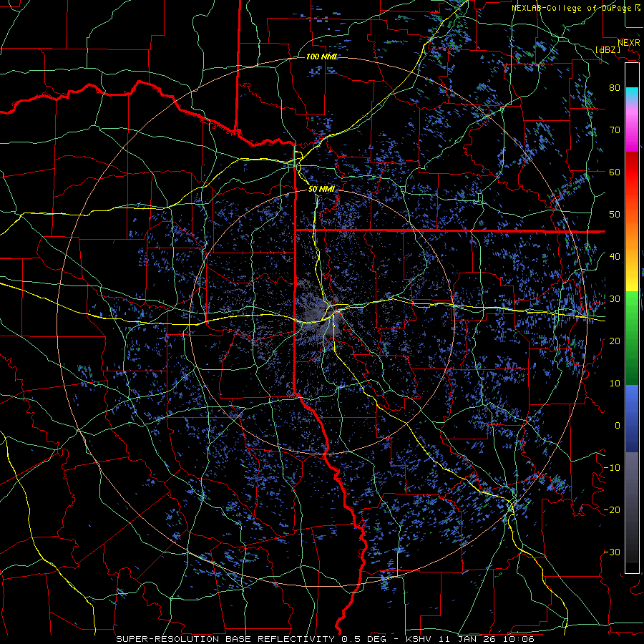Viewport: 644px width, 644px height.
Task: Click the 50 NMI range ring label
Action: pos(321,189)
